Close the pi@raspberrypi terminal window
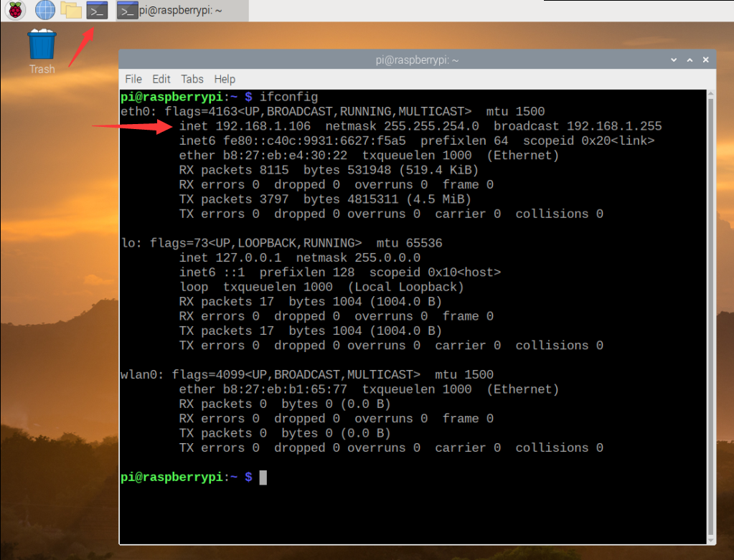Viewport: 734px width, 560px height. tap(705, 60)
